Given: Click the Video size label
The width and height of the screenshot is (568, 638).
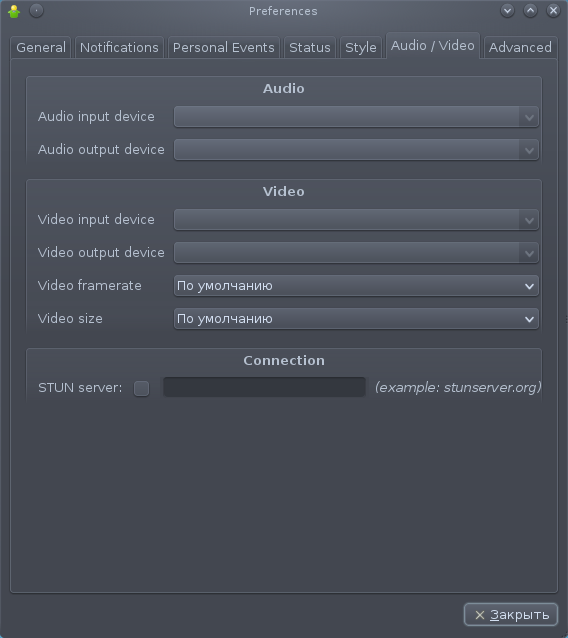Looking at the screenshot, I should click(70, 319).
